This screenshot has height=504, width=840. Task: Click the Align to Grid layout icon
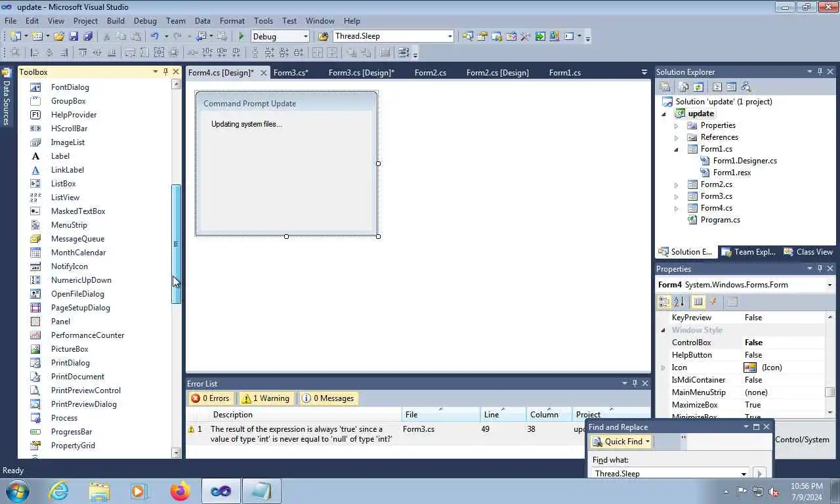coord(15,52)
